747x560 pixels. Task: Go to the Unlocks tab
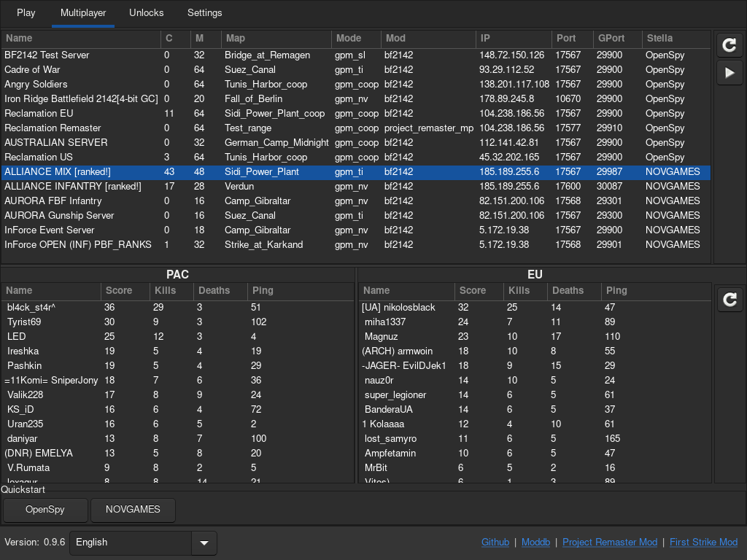(x=146, y=13)
